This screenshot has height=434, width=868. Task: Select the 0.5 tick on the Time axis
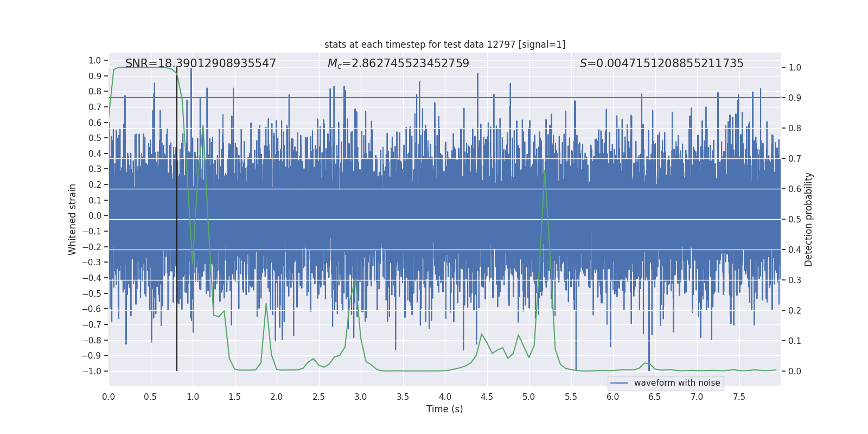click(x=151, y=397)
